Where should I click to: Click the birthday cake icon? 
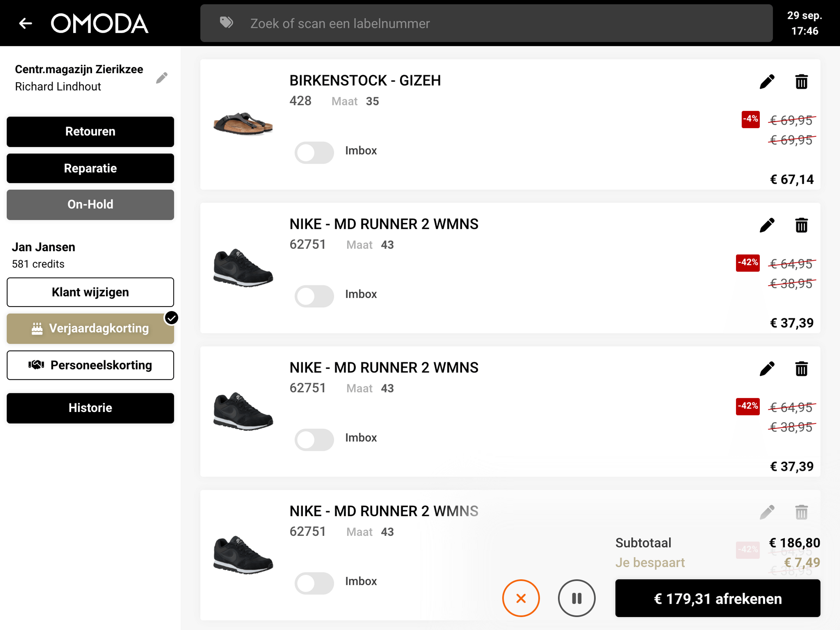click(37, 329)
